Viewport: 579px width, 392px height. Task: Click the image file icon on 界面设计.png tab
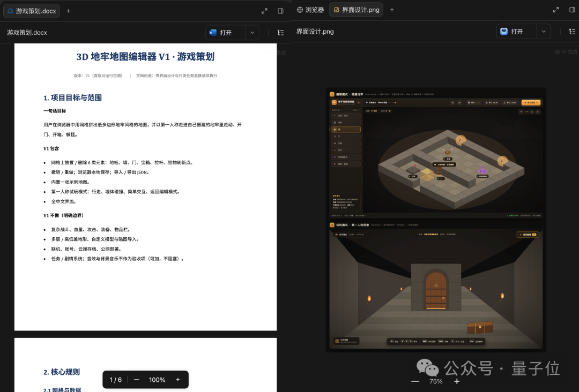tap(336, 10)
